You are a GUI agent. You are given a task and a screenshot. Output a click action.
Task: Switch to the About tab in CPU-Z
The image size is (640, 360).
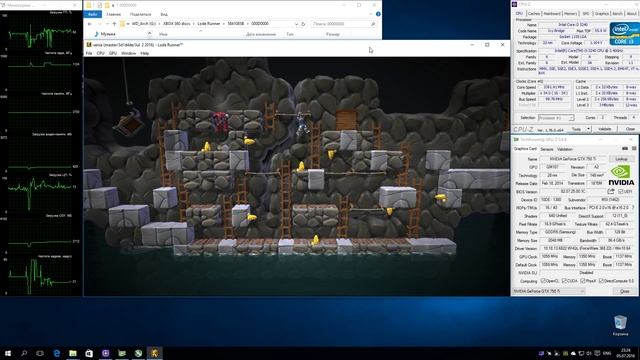point(631,13)
